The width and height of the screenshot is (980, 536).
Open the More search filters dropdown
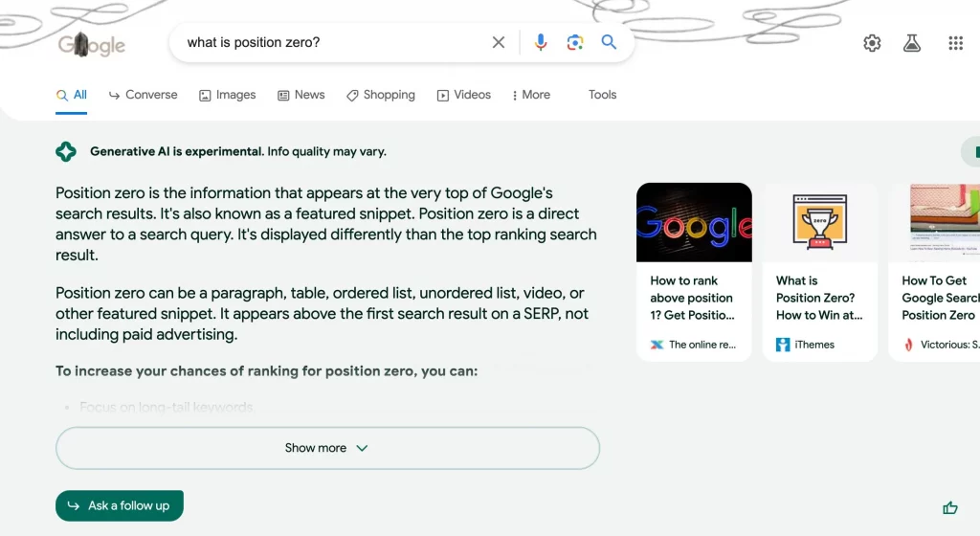click(531, 95)
